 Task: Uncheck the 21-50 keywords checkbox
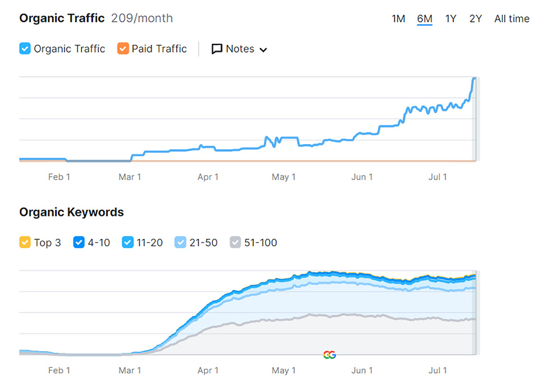tap(180, 243)
